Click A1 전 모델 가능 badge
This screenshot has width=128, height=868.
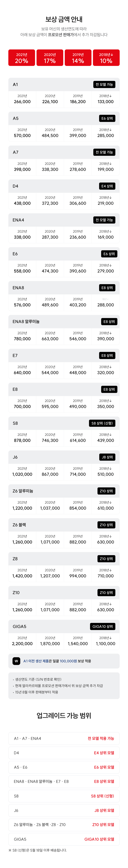104,84
